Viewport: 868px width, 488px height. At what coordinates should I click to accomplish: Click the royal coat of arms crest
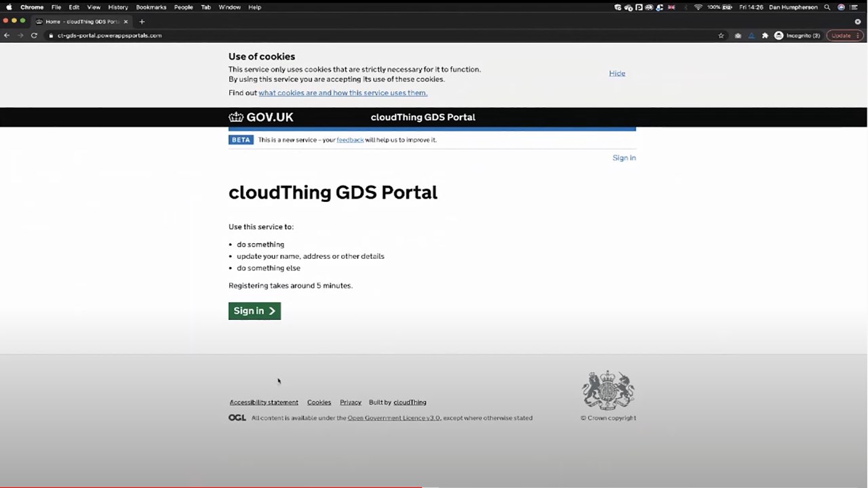[x=608, y=390]
